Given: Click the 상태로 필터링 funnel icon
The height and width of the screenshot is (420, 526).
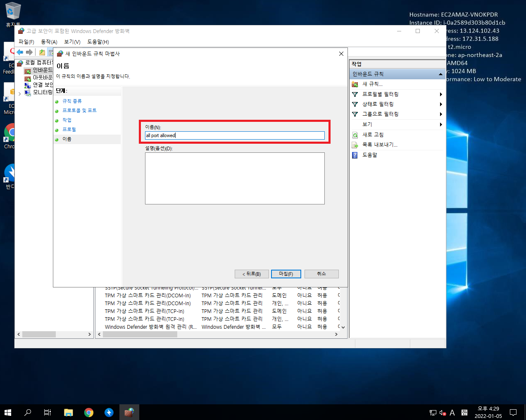Looking at the screenshot, I should coord(355,104).
